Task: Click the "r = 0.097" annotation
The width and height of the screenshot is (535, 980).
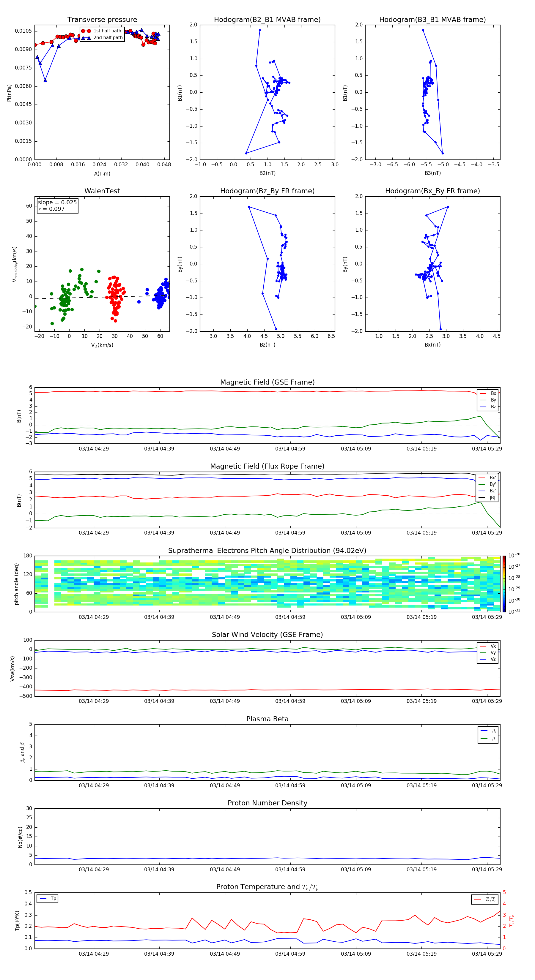Action: point(51,209)
